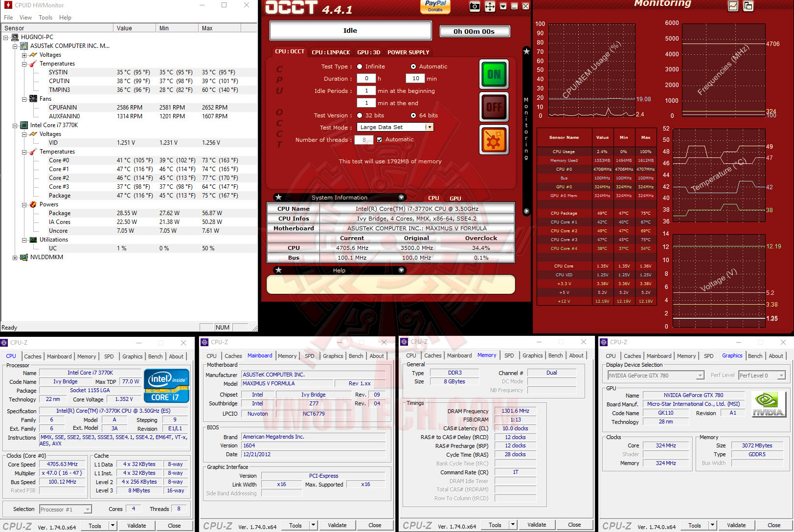Image resolution: width=794 pixels, height=532 pixels.
Task: Choose the 32 bits test version
Action: (360, 115)
